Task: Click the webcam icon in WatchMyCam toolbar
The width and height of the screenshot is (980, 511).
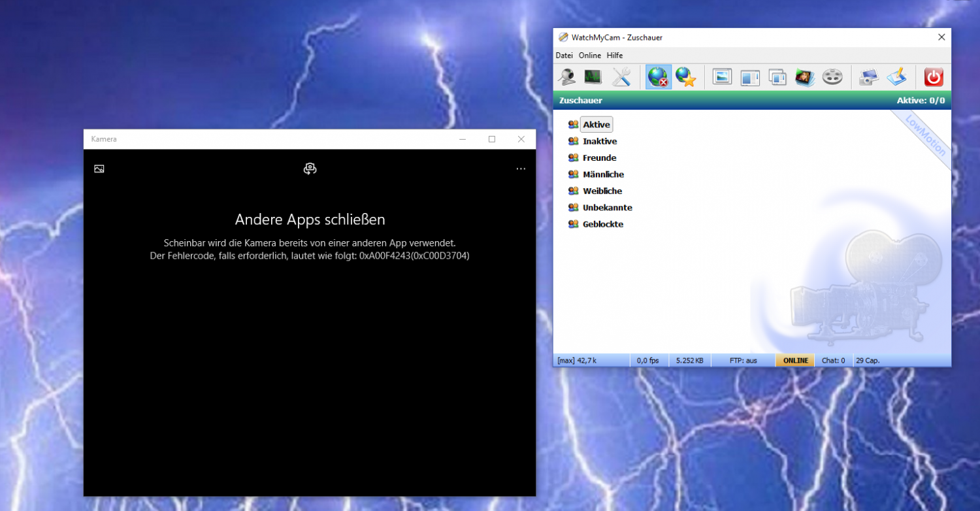Action: (x=566, y=77)
